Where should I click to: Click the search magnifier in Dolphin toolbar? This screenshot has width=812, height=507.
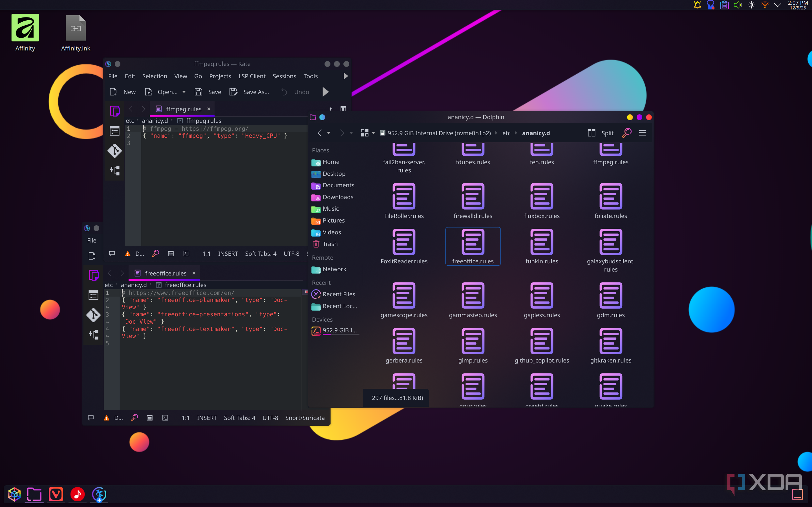[x=626, y=133]
